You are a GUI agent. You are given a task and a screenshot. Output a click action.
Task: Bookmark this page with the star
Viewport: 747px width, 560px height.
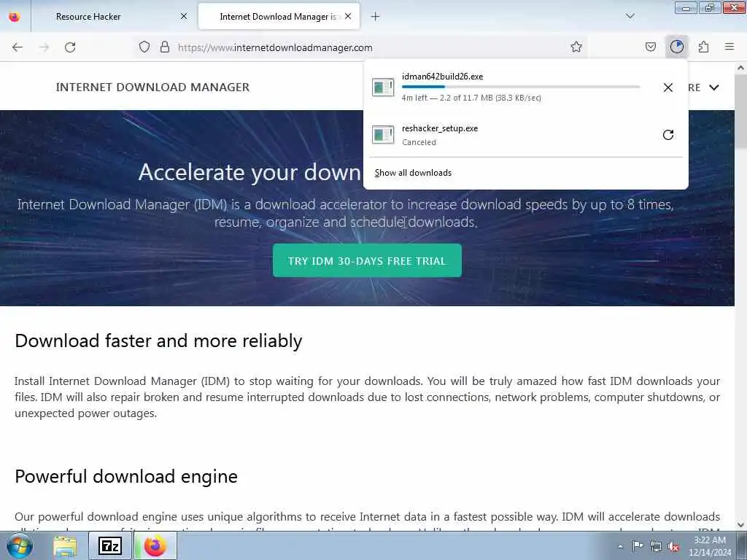coord(576,47)
